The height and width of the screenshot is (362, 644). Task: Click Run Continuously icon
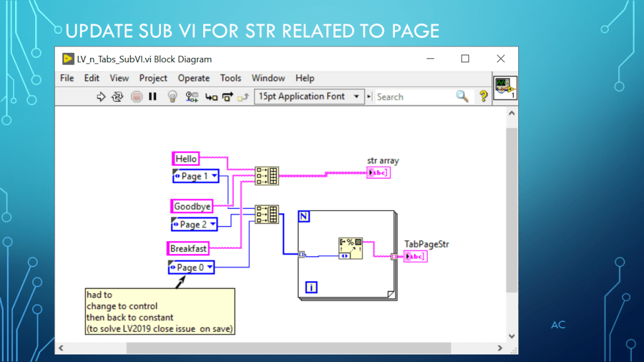click(117, 97)
